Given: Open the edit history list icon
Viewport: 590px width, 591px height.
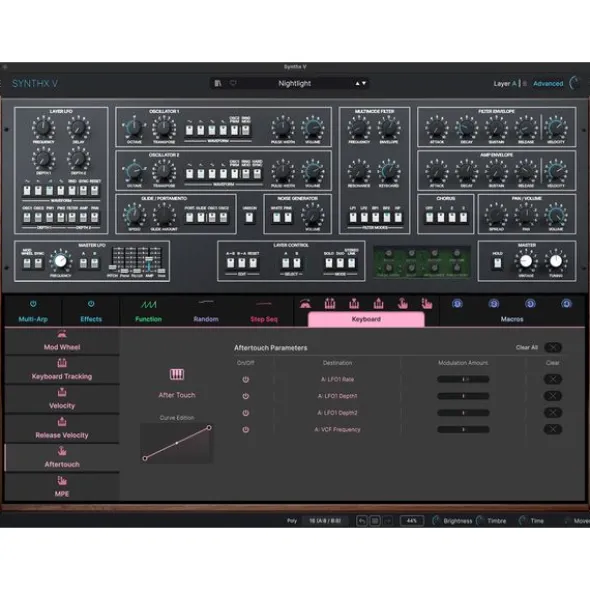Looking at the screenshot, I should pos(375,521).
